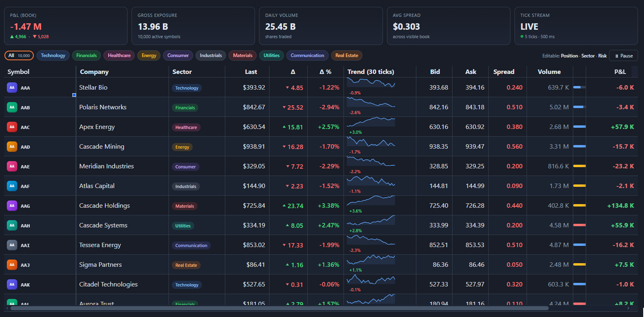Open Cascade Holdings trend sparkline

click(371, 201)
